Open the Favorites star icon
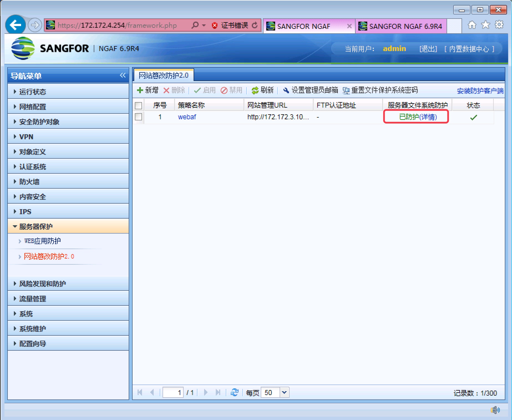Image resolution: width=512 pixels, height=420 pixels. [x=485, y=25]
